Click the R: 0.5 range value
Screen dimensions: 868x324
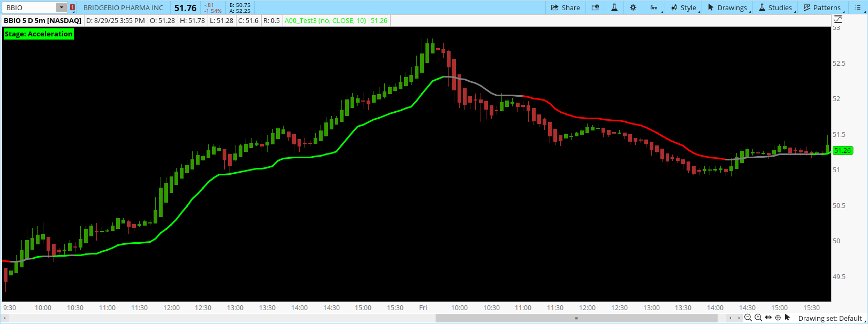[x=272, y=20]
